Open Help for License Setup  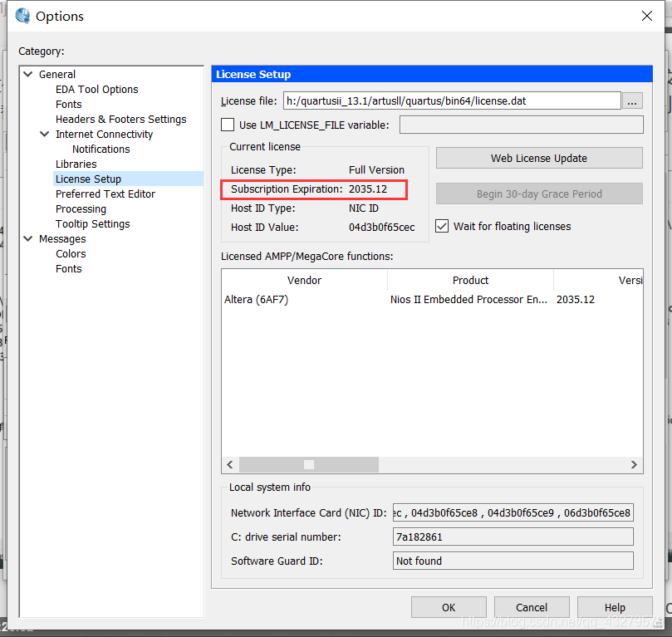(615, 607)
